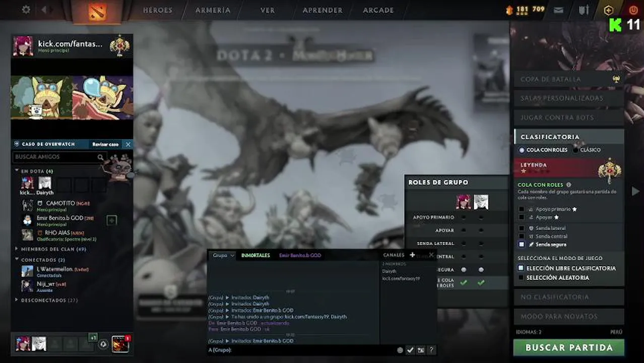Expand Modo para novatos section
Screen dimensions: 644x363
coord(569,317)
